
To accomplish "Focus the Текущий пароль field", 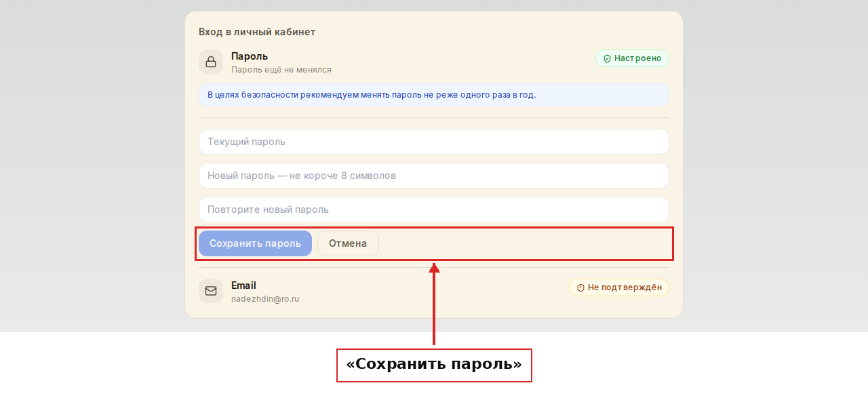I will coord(434,142).
